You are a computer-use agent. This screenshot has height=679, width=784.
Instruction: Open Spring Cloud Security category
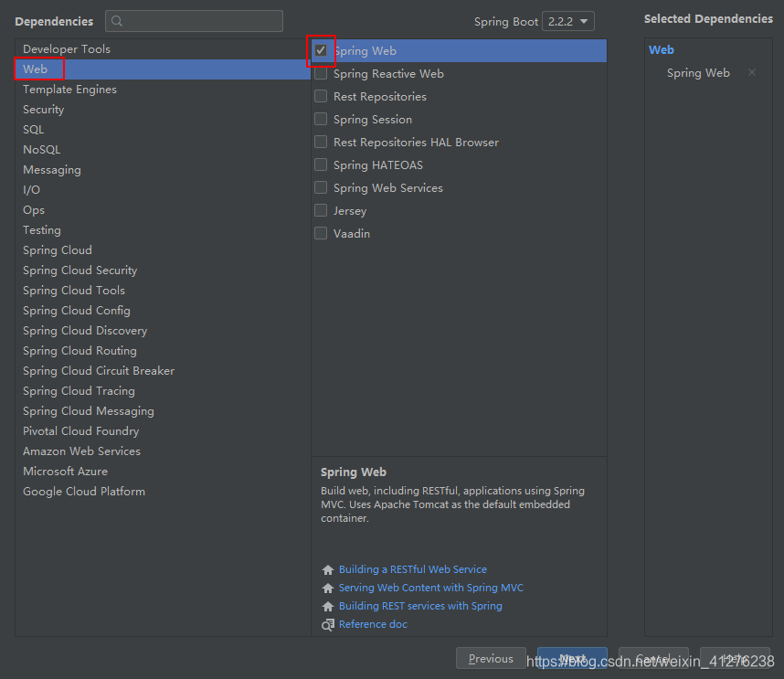click(x=163, y=270)
